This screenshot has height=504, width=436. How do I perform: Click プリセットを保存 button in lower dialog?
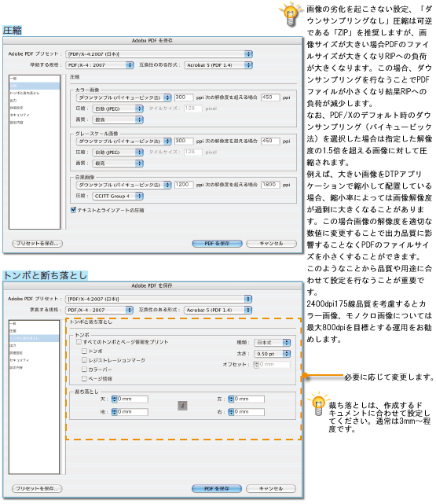coord(37,488)
